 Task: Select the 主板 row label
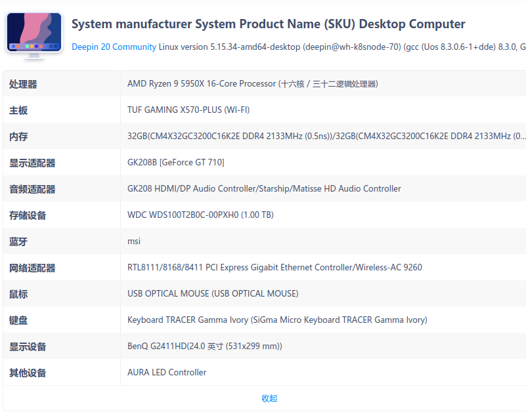(x=18, y=110)
